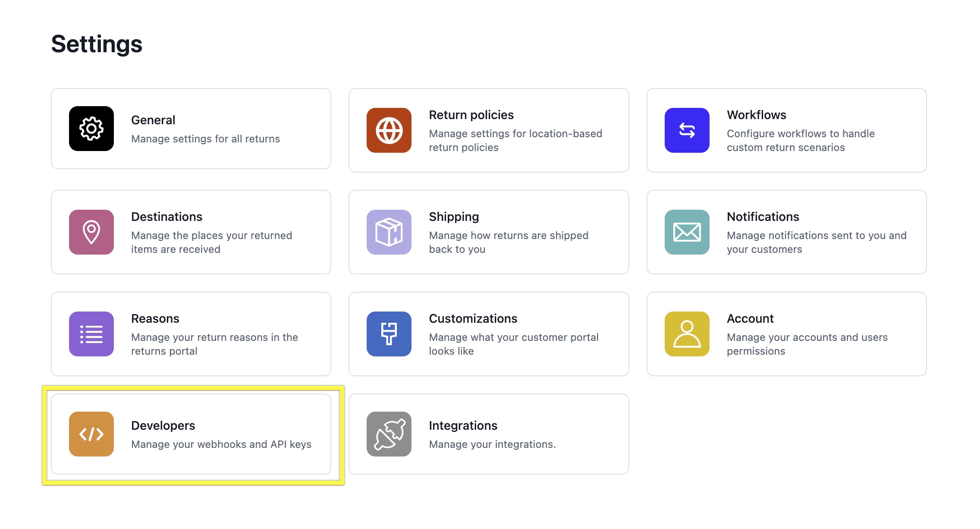Click the lavender box Shipping icon

pos(389,232)
